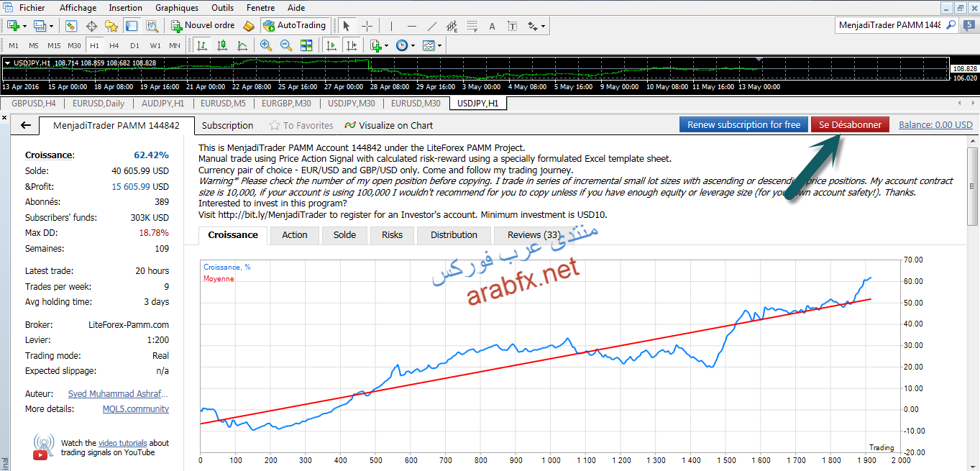The width and height of the screenshot is (980, 471).
Task: Switch chart to M15 timeframe
Action: (54, 45)
